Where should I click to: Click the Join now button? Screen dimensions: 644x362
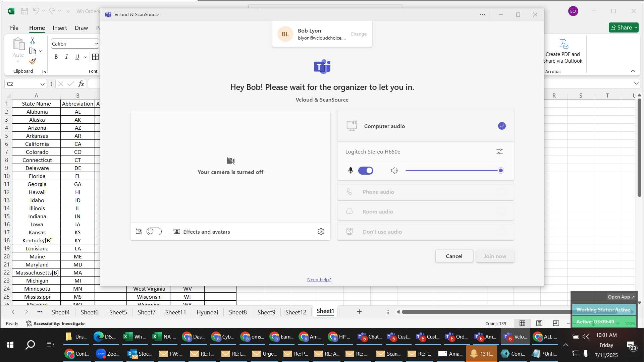tap(495, 256)
